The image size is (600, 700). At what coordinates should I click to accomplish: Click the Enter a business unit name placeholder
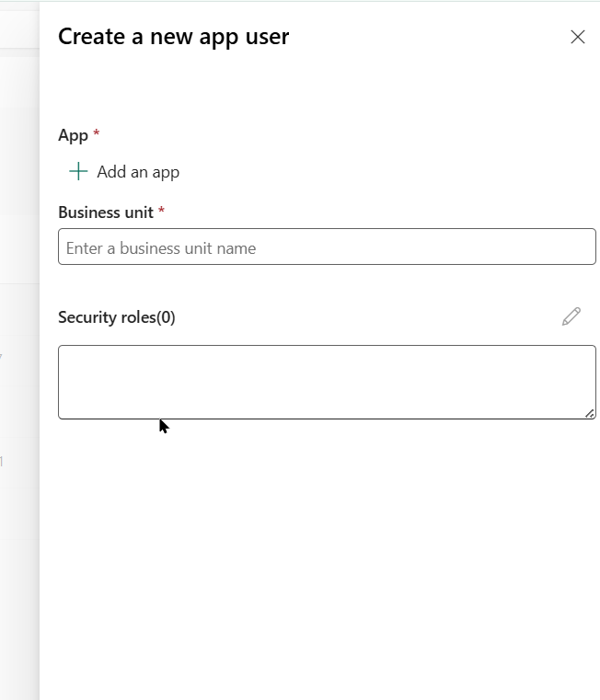(161, 248)
